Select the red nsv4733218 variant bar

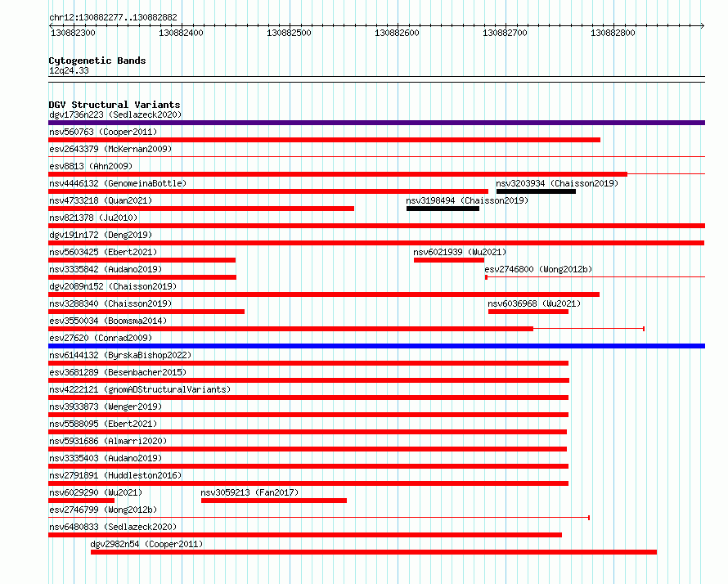click(201, 209)
